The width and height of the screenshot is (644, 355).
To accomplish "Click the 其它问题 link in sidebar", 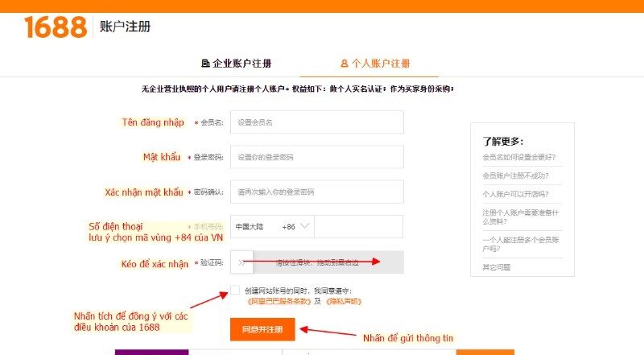I will point(496,267).
